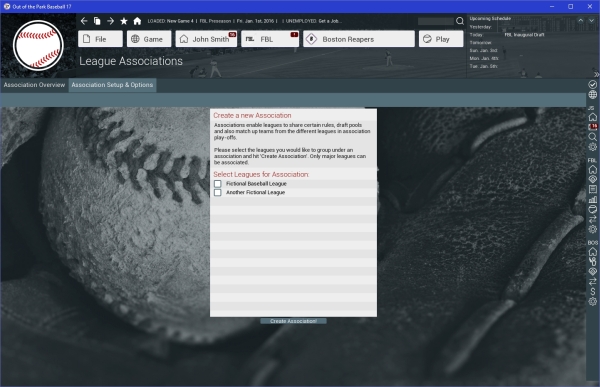Click the diamond field icon in BOS sidebar section
This screenshot has width=600, height=387.
pyautogui.click(x=592, y=272)
